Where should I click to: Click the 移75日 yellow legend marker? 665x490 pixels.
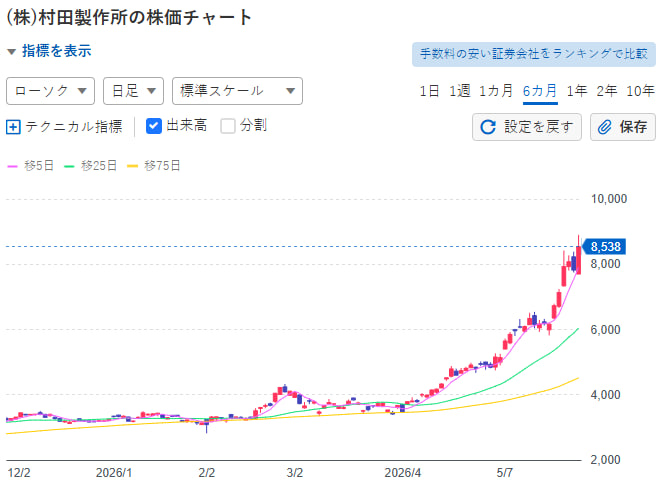click(x=132, y=166)
